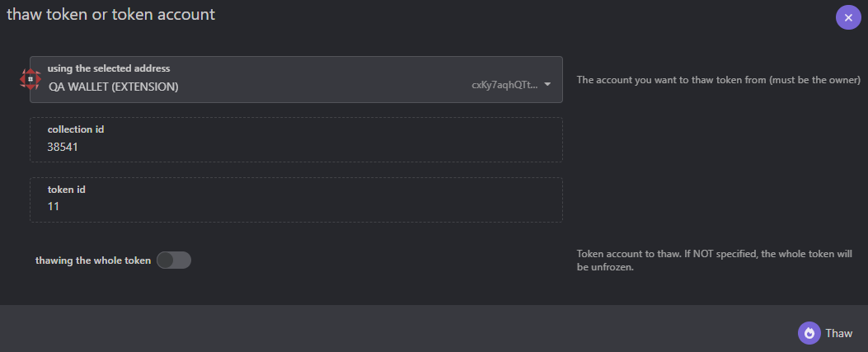The height and width of the screenshot is (352, 868).
Task: Expand the address dropdown arrow
Action: coord(547,85)
